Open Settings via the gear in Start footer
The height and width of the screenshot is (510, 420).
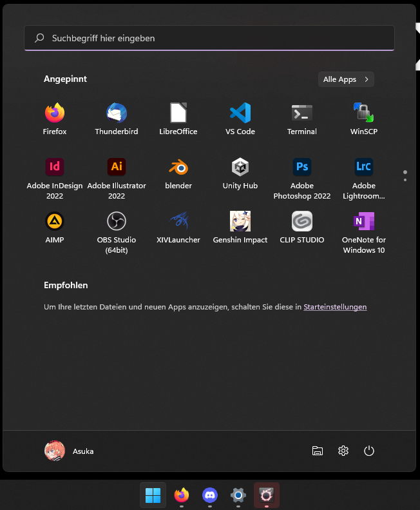[x=343, y=451]
